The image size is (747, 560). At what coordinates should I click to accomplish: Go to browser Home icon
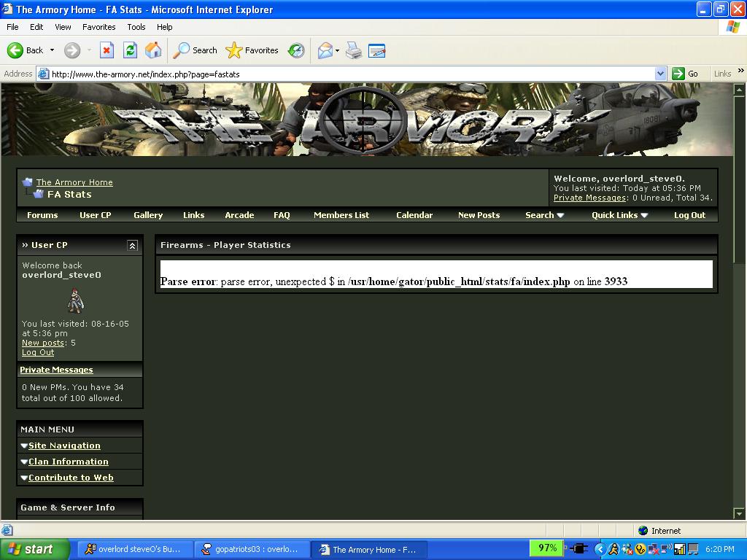(153, 50)
